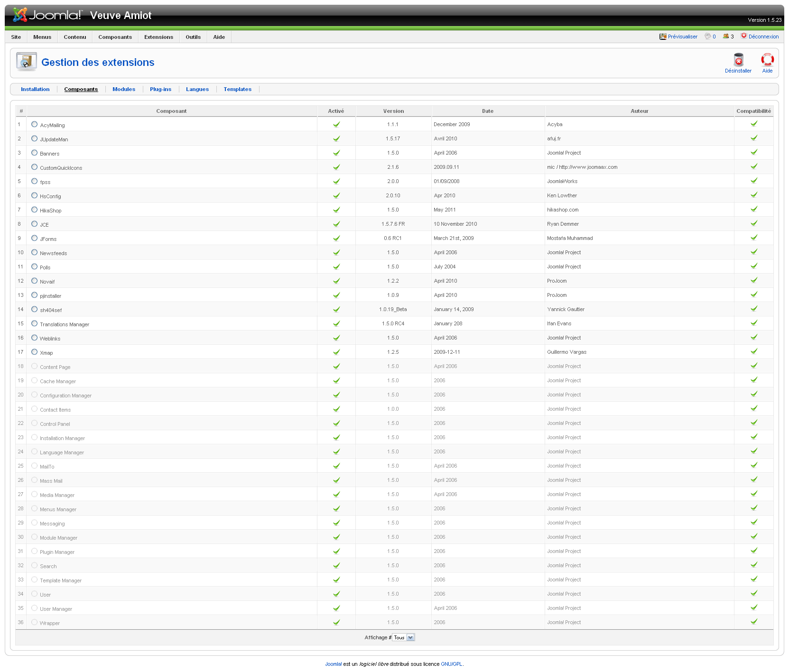The height and width of the screenshot is (672, 789).
Task: Select the Translations Manager radio button
Action: tap(34, 323)
